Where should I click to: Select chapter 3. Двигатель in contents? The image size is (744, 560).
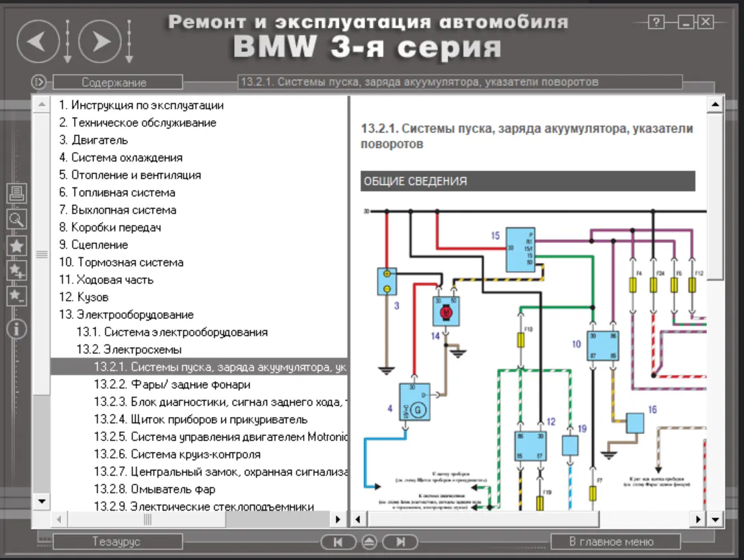point(93,140)
